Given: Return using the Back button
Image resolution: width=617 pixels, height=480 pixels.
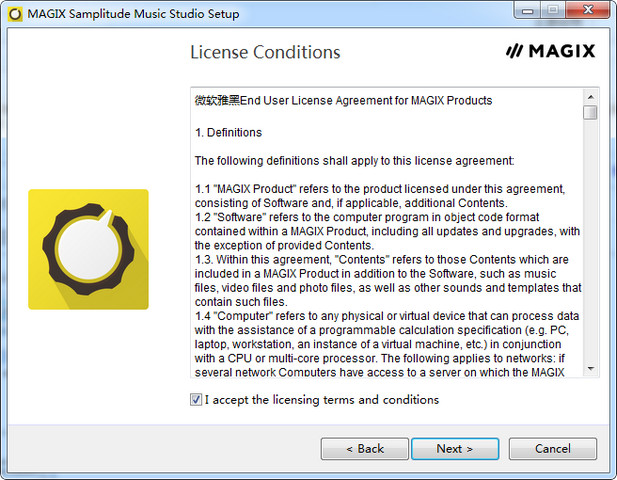Looking at the screenshot, I should (365, 449).
